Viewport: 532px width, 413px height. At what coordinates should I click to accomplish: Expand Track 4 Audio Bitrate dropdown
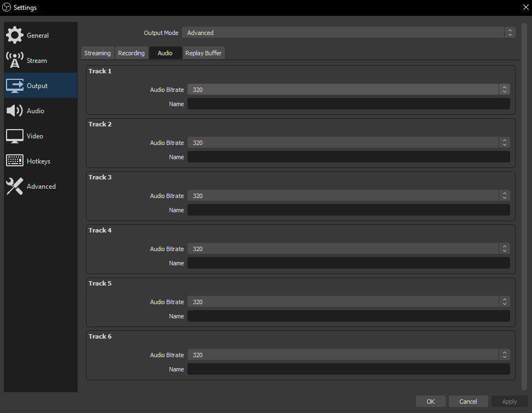(349, 249)
